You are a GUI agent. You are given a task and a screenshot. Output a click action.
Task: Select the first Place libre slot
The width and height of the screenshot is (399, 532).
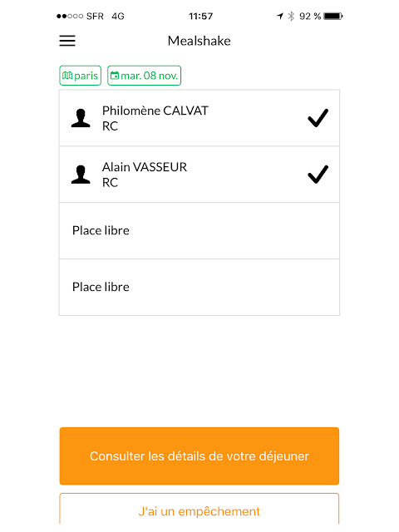(199, 231)
